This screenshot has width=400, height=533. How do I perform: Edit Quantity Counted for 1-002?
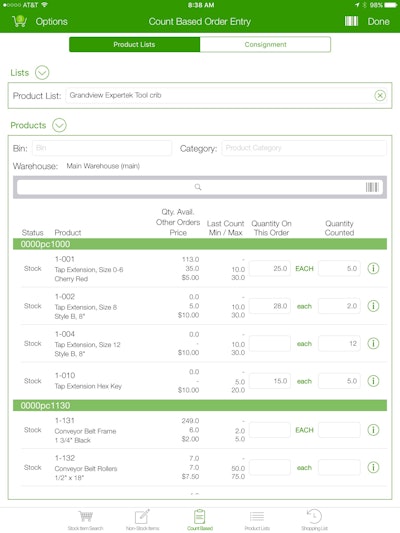pyautogui.click(x=339, y=306)
